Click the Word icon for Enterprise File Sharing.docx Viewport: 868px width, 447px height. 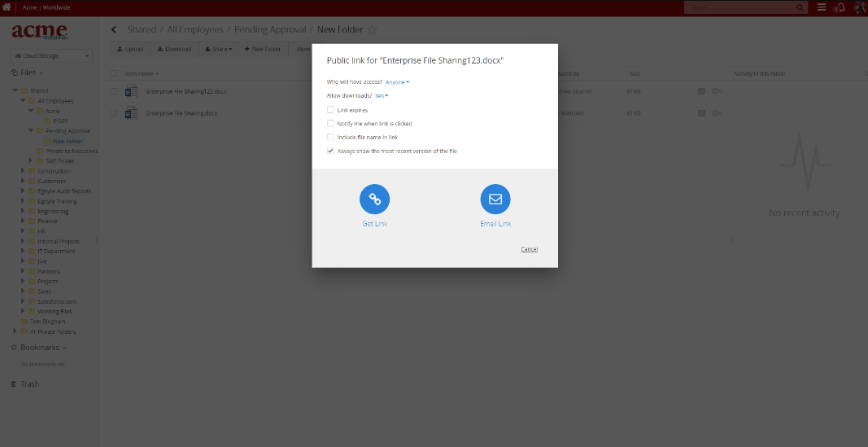click(x=131, y=113)
